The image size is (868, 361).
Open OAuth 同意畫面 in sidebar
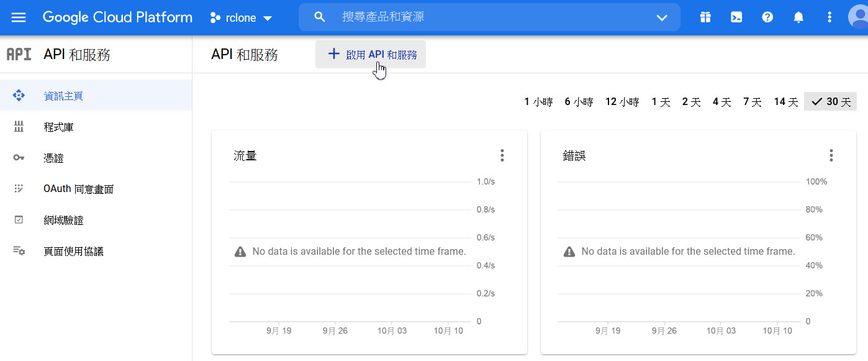[78, 190]
